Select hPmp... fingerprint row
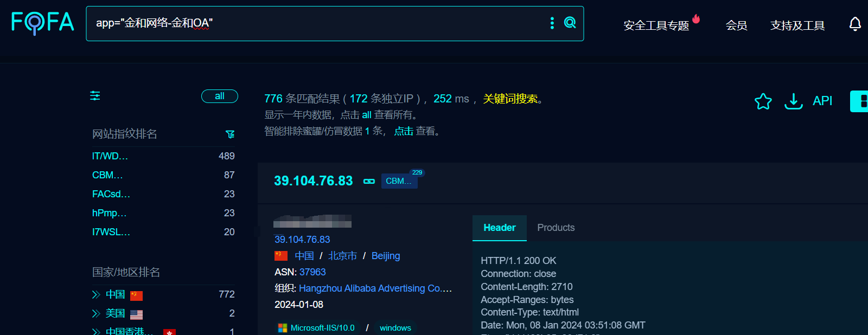 (x=163, y=213)
